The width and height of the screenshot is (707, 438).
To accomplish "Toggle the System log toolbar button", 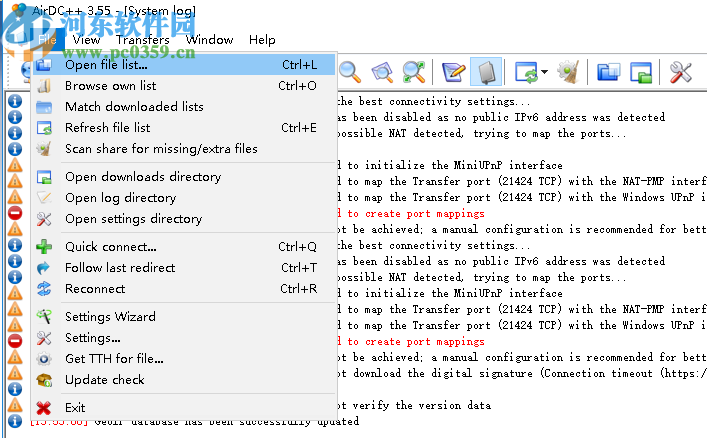I will 486,72.
